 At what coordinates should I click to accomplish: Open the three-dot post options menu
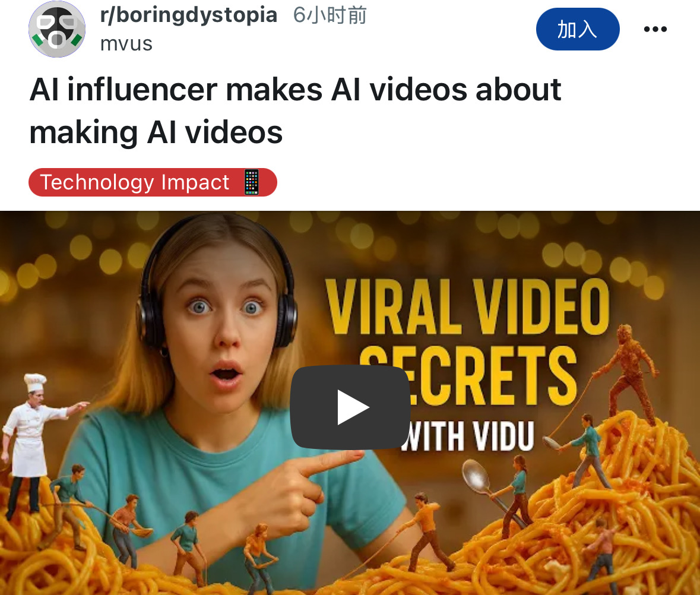(655, 30)
